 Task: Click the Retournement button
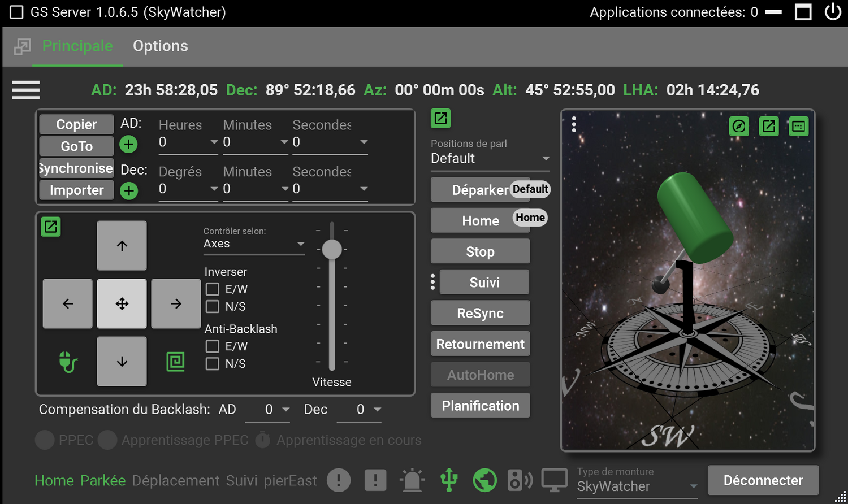pyautogui.click(x=480, y=344)
